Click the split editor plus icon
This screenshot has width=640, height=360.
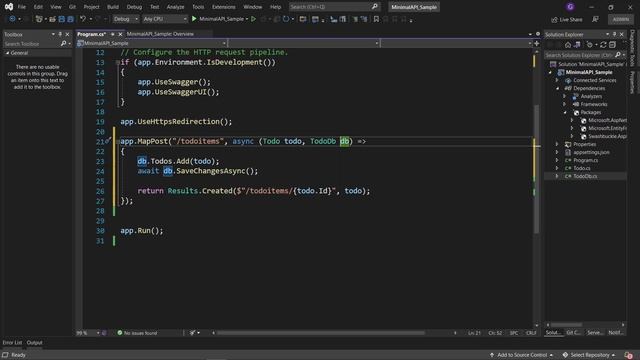pyautogui.click(x=536, y=43)
